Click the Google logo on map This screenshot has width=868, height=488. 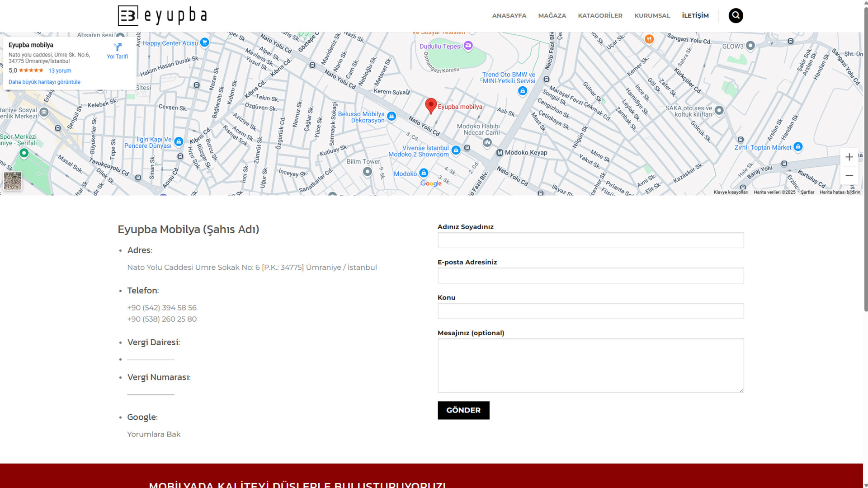[x=431, y=183]
